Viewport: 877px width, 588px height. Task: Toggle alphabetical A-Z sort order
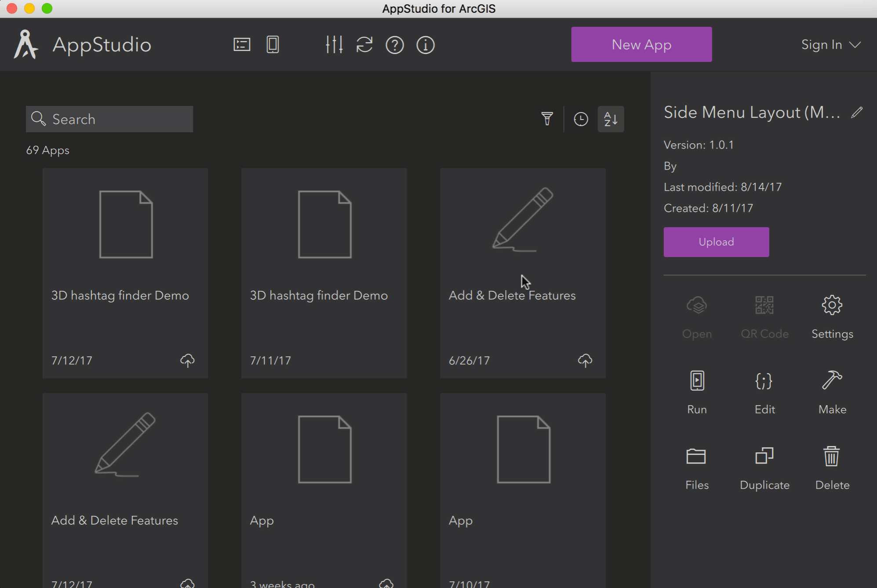point(611,119)
